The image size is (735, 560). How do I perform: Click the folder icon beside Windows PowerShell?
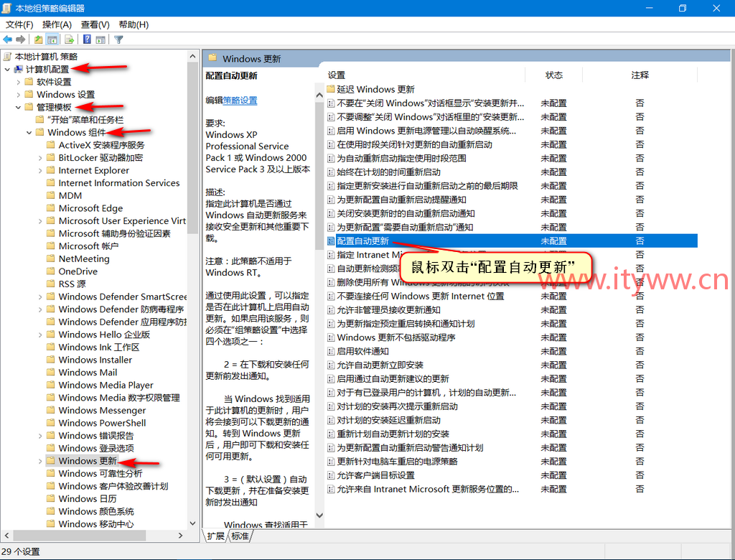[51, 423]
